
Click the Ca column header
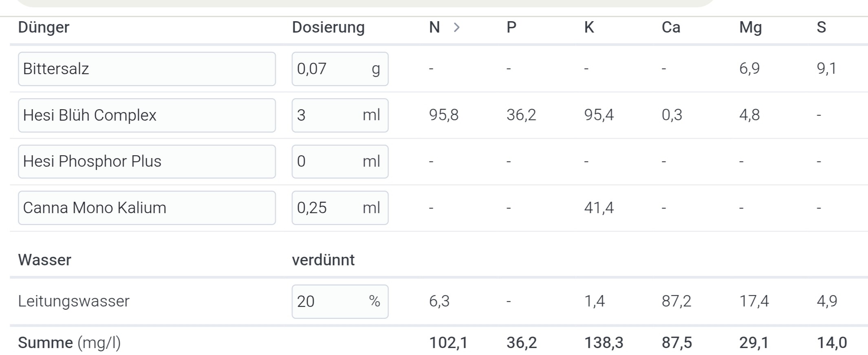tap(671, 27)
